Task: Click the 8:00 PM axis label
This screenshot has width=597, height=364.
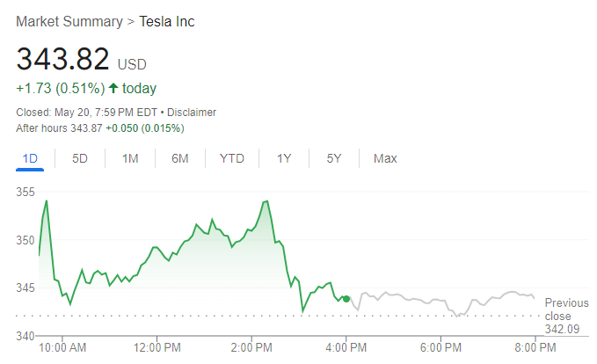Action: click(535, 347)
